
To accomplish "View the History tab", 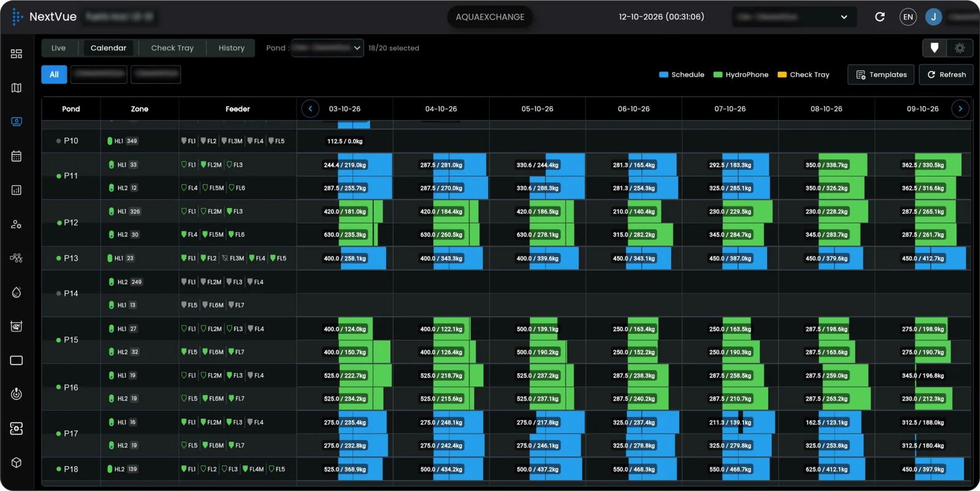I will (x=232, y=48).
